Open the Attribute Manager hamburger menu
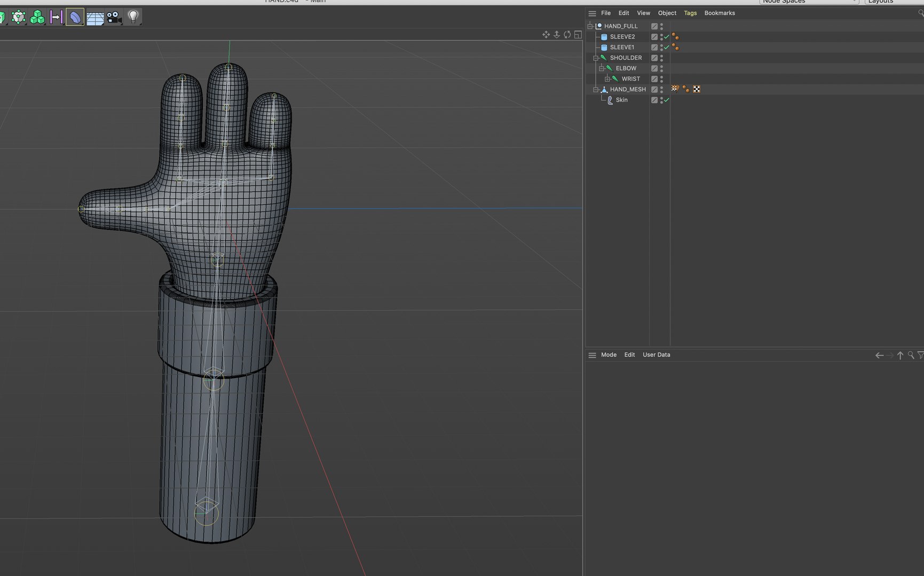The image size is (924, 576). pos(592,355)
